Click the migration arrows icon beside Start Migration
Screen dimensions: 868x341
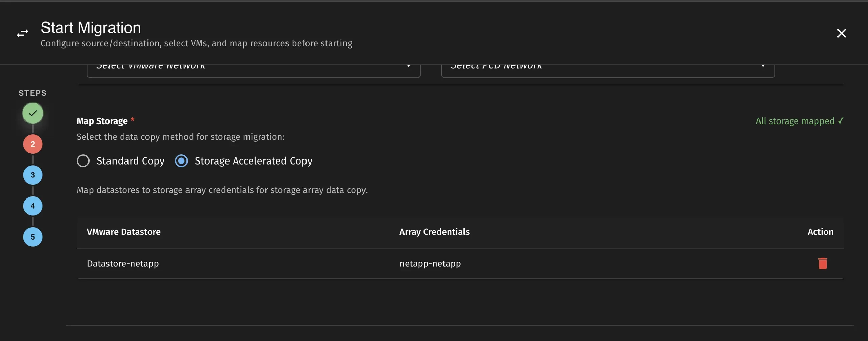click(x=23, y=33)
